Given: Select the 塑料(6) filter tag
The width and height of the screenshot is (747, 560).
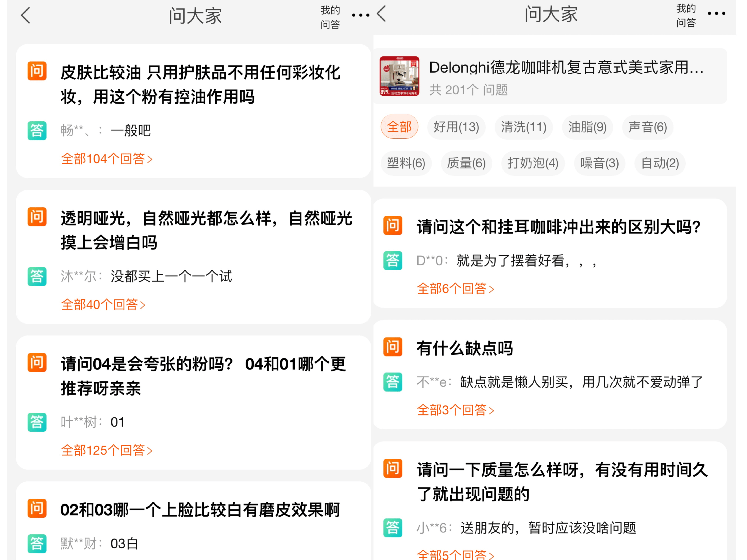Looking at the screenshot, I should pos(406,163).
